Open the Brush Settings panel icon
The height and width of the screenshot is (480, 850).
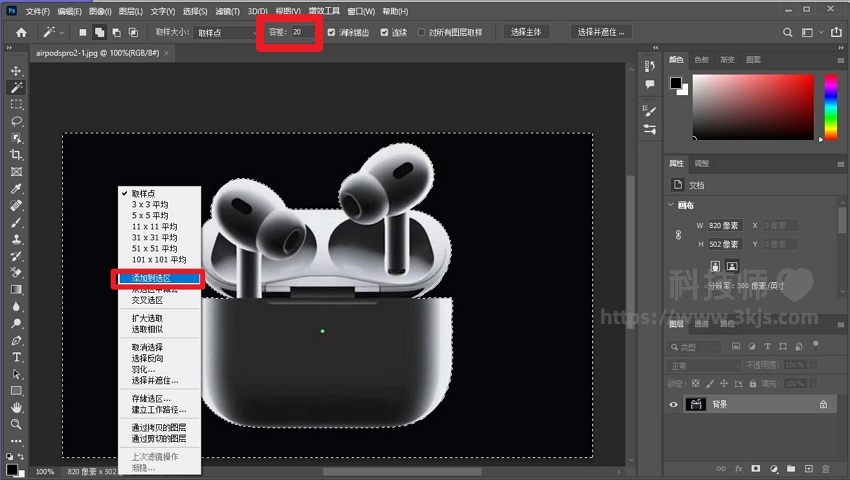coord(649,111)
